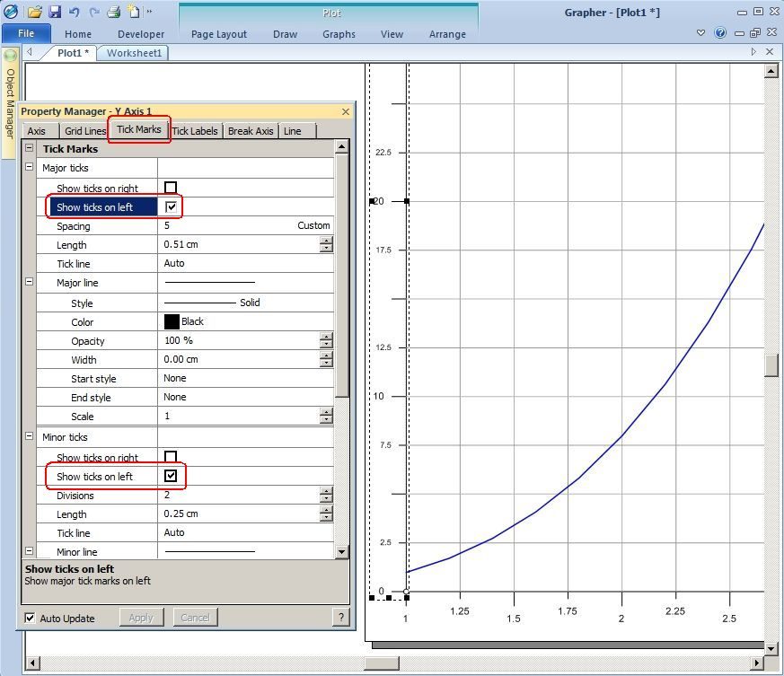Click the File menu button
This screenshot has height=676, width=784.
pos(26,33)
